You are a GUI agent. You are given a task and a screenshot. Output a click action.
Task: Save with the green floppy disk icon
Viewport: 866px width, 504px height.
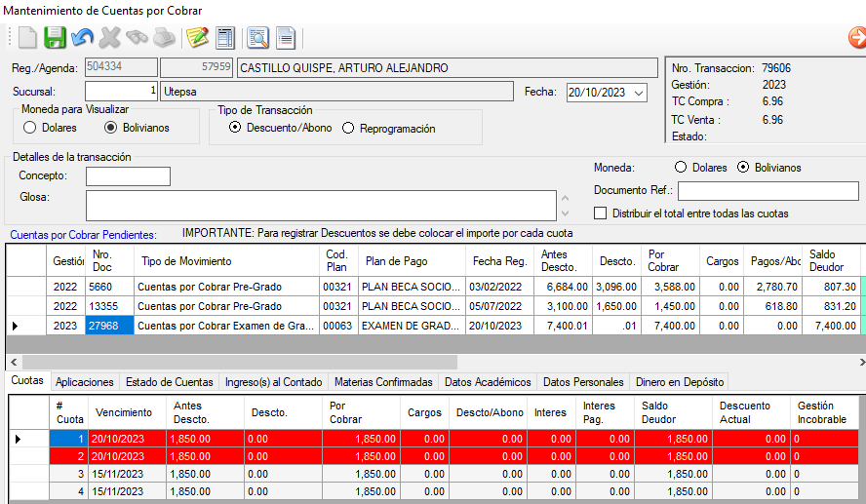tap(55, 38)
